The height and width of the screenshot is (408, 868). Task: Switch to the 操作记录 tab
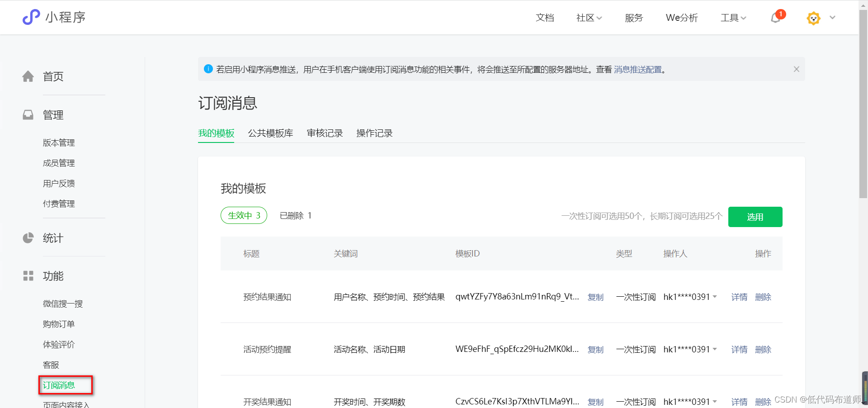click(x=374, y=133)
